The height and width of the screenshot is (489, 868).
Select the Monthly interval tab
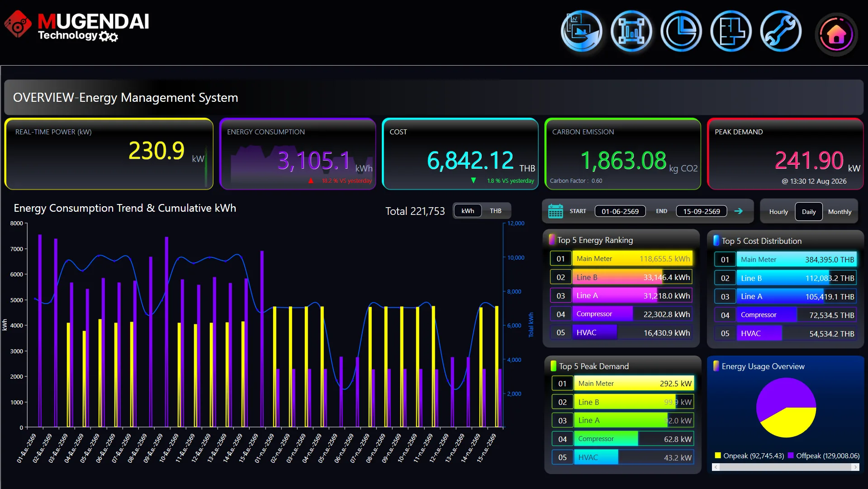tap(840, 212)
